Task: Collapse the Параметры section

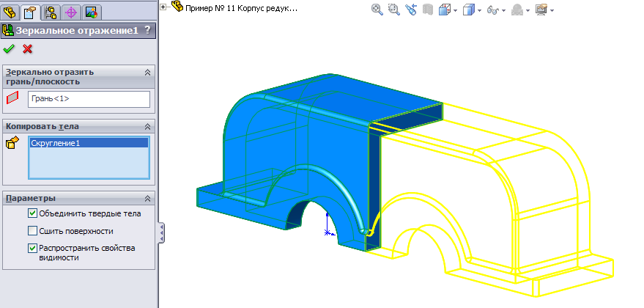Action: [147, 198]
